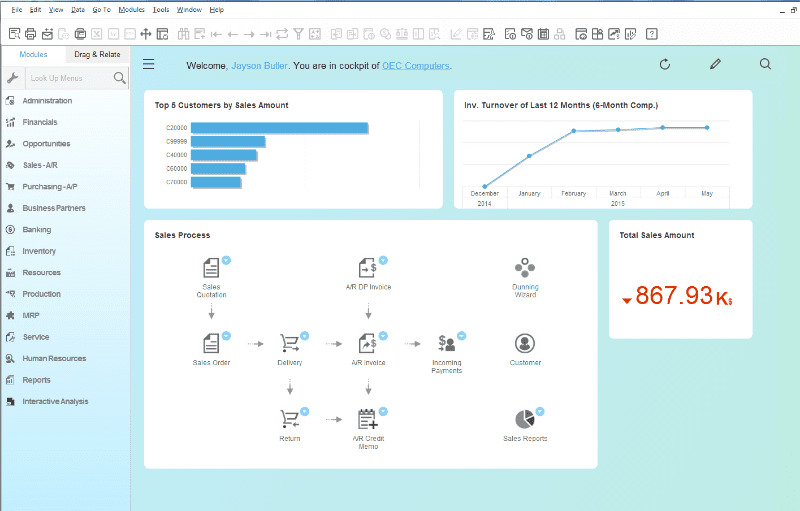Expand the Sales Quotation dropdown arrow
Viewport: 800px width, 511px height.
tap(227, 260)
